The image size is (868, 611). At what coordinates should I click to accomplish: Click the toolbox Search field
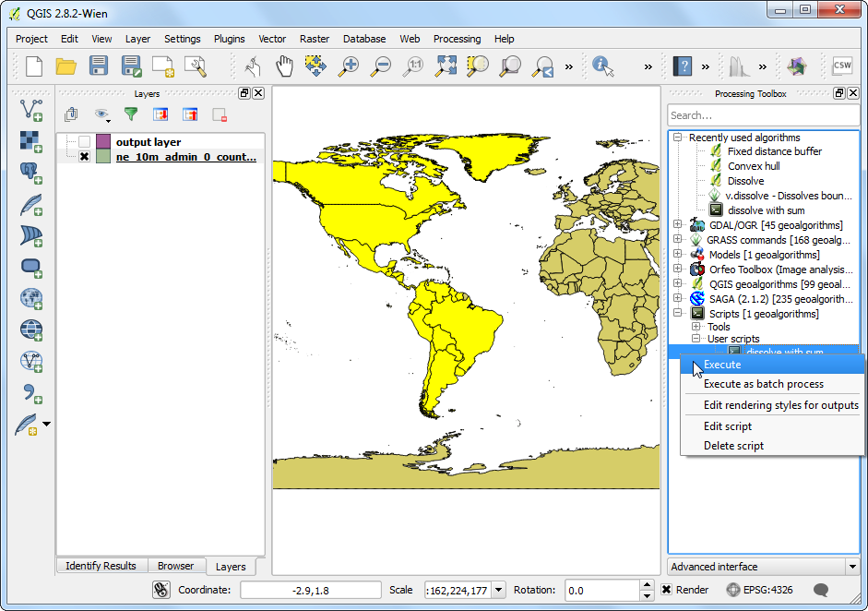[763, 115]
